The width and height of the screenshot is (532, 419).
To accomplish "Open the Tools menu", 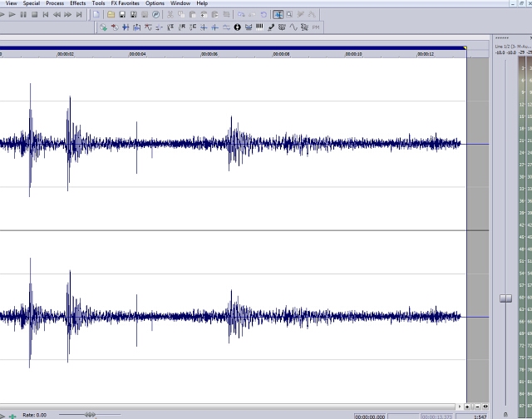I will coord(98,3).
